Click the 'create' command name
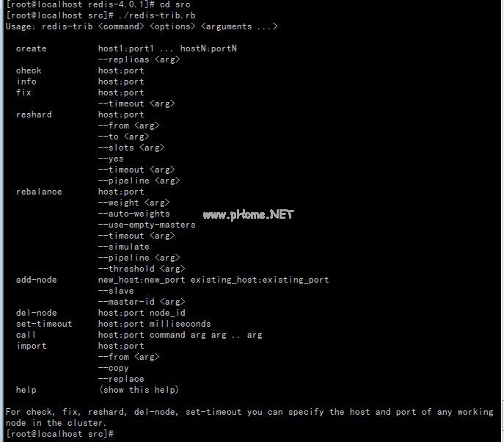This screenshot has height=442, width=504. pyautogui.click(x=31, y=48)
